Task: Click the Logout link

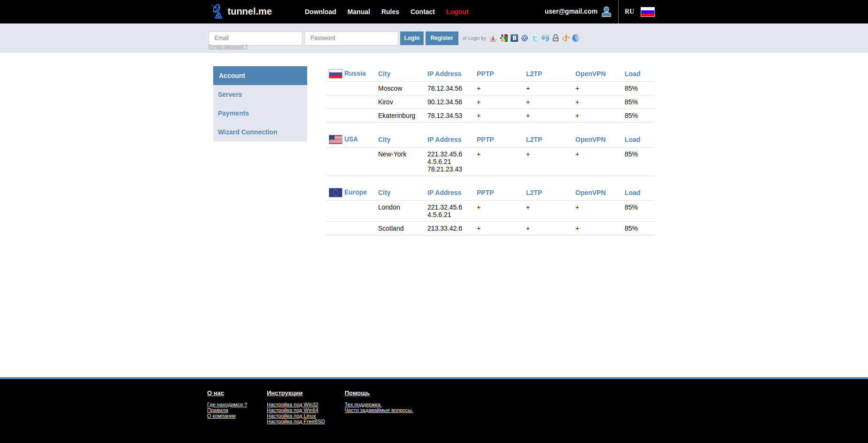Action: [457, 12]
